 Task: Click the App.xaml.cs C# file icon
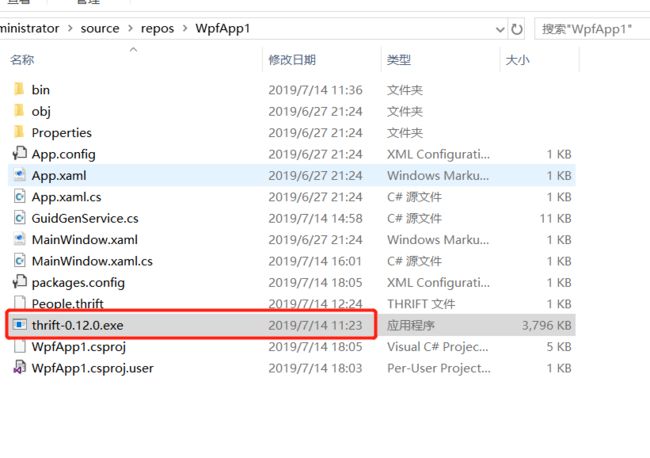[x=19, y=196]
